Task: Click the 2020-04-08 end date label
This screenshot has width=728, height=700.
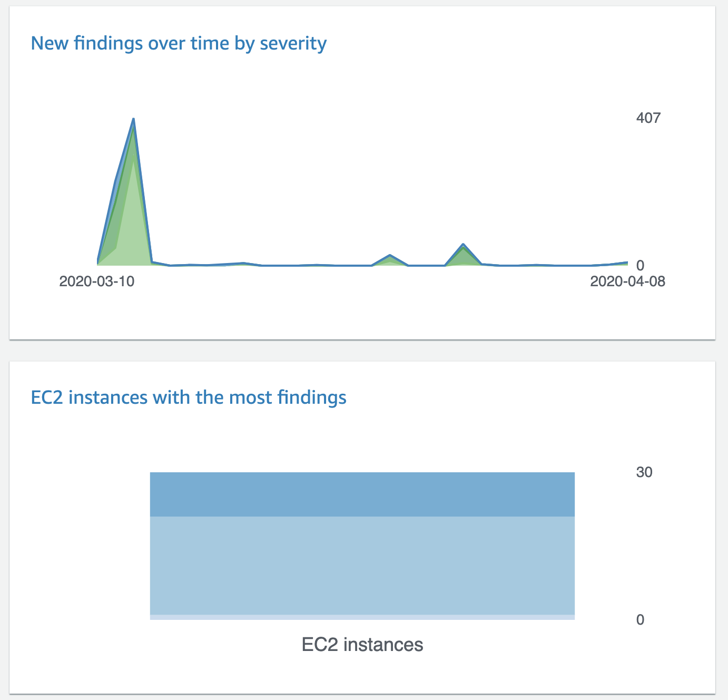Action: 627,281
